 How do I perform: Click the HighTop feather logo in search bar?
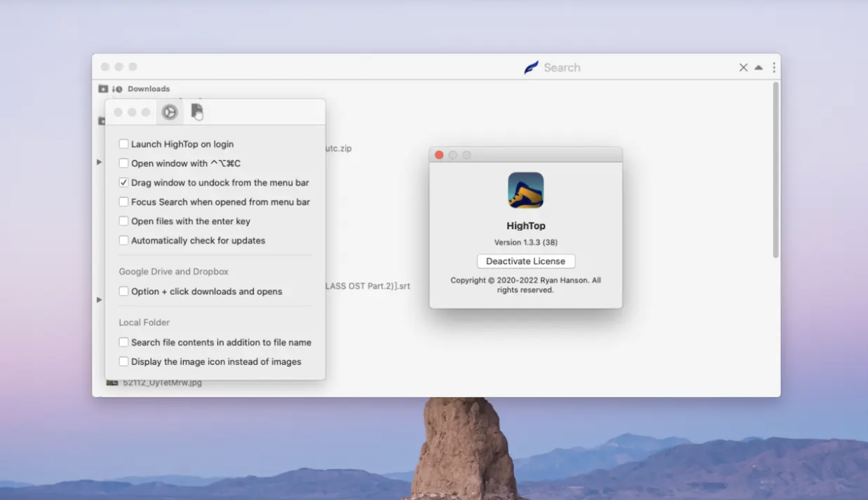point(530,67)
